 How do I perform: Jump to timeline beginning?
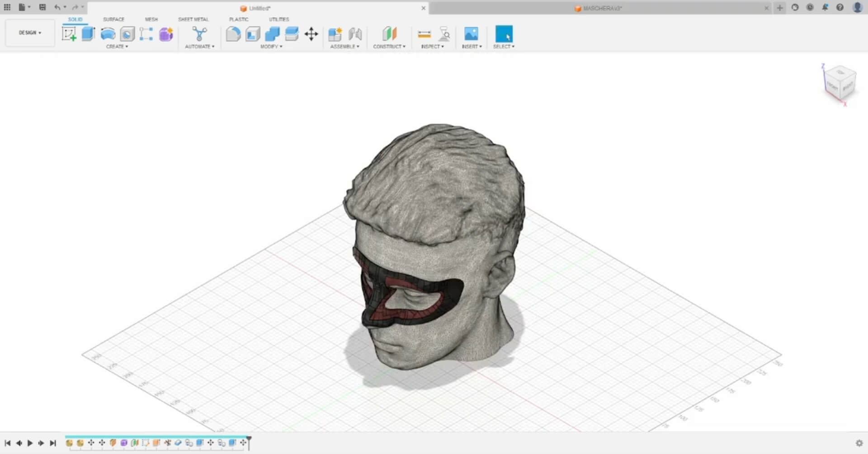click(x=8, y=443)
